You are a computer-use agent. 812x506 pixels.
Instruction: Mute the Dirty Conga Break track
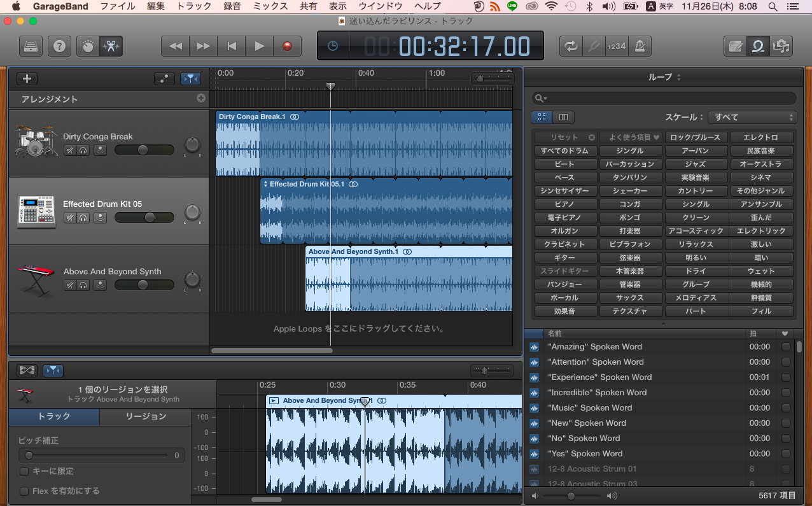(70, 150)
